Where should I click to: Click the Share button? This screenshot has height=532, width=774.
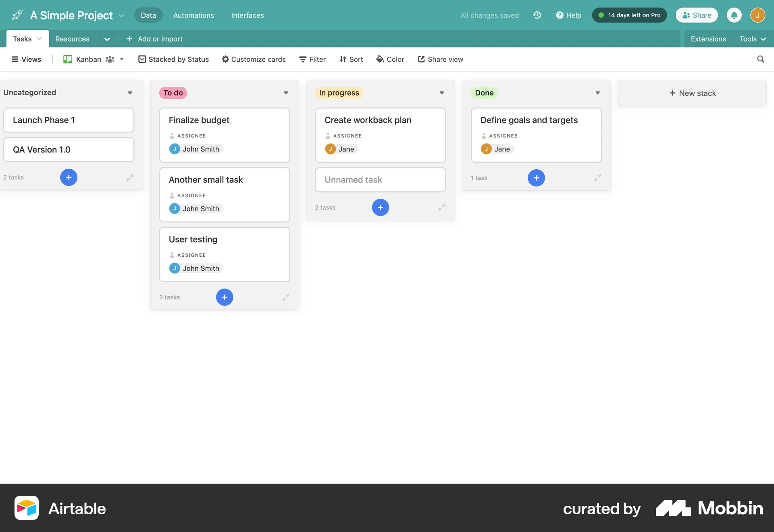[697, 15]
